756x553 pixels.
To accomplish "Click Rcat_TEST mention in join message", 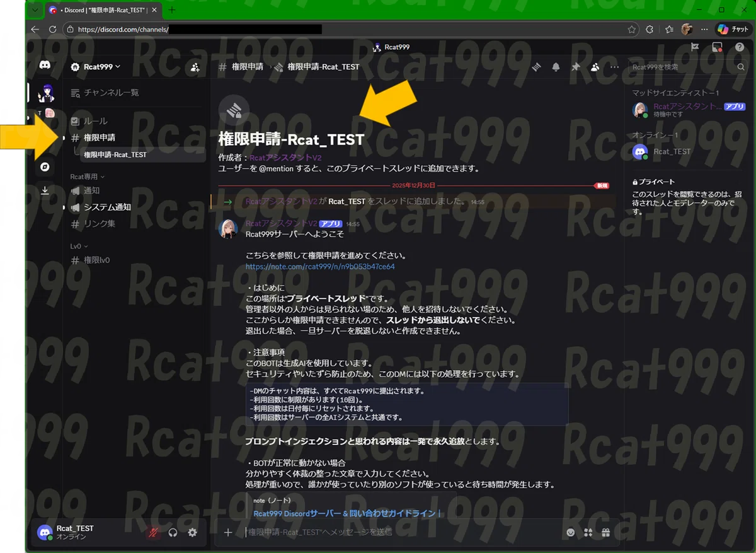I will pos(346,202).
